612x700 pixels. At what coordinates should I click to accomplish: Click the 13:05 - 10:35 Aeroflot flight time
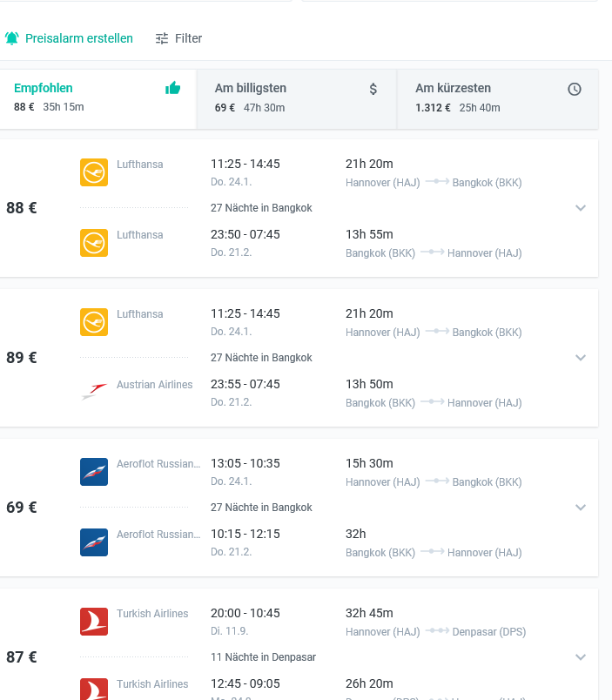245,463
